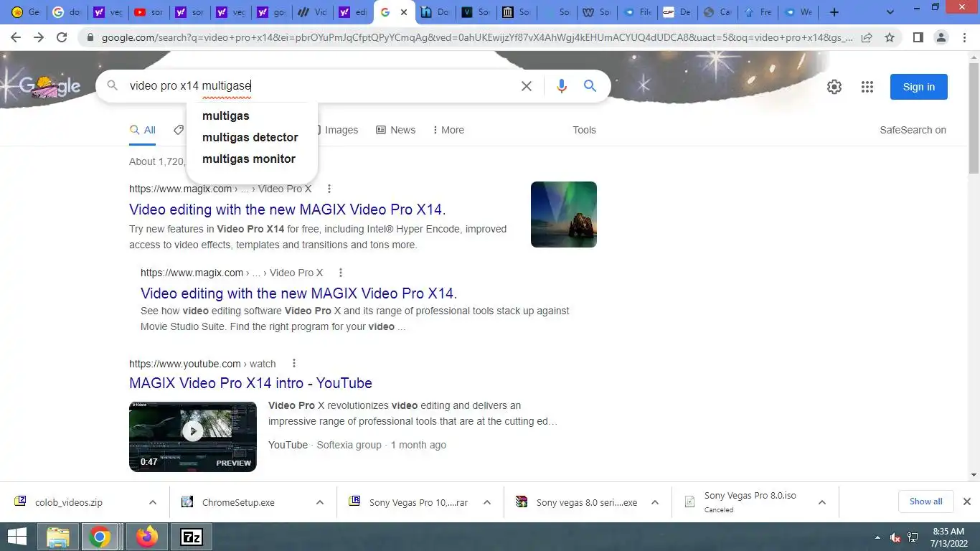Close the downloads bar
Viewport: 980px width, 551px height.
coord(966,501)
